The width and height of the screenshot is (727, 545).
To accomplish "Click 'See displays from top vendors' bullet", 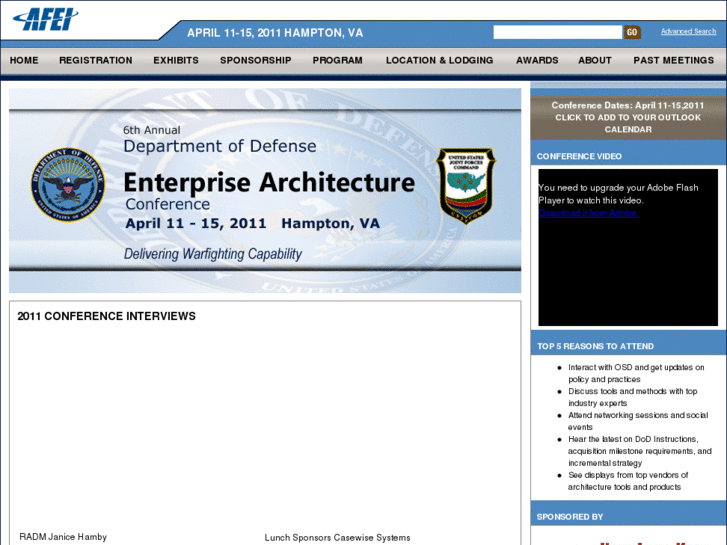I will pyautogui.click(x=628, y=481).
